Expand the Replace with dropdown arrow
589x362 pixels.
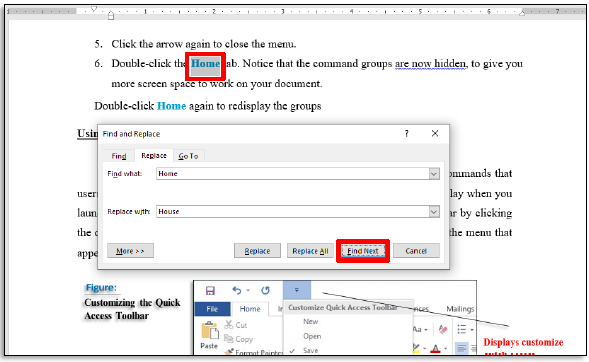pyautogui.click(x=434, y=211)
